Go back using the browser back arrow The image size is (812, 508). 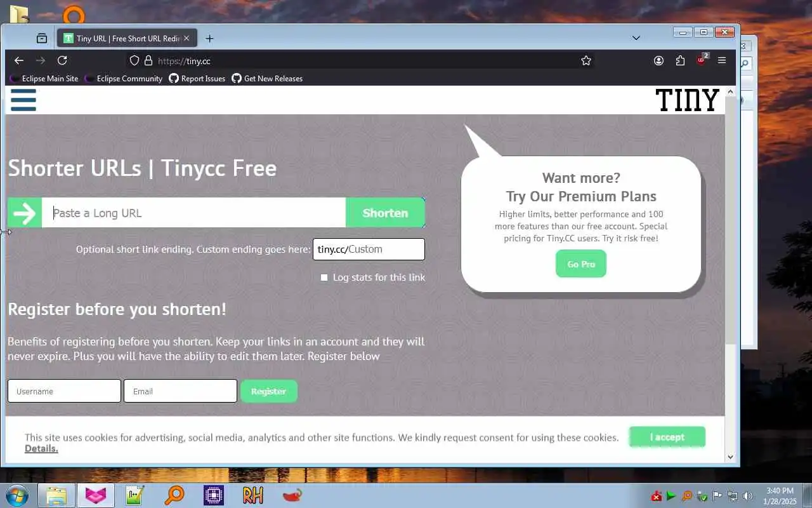(x=19, y=60)
